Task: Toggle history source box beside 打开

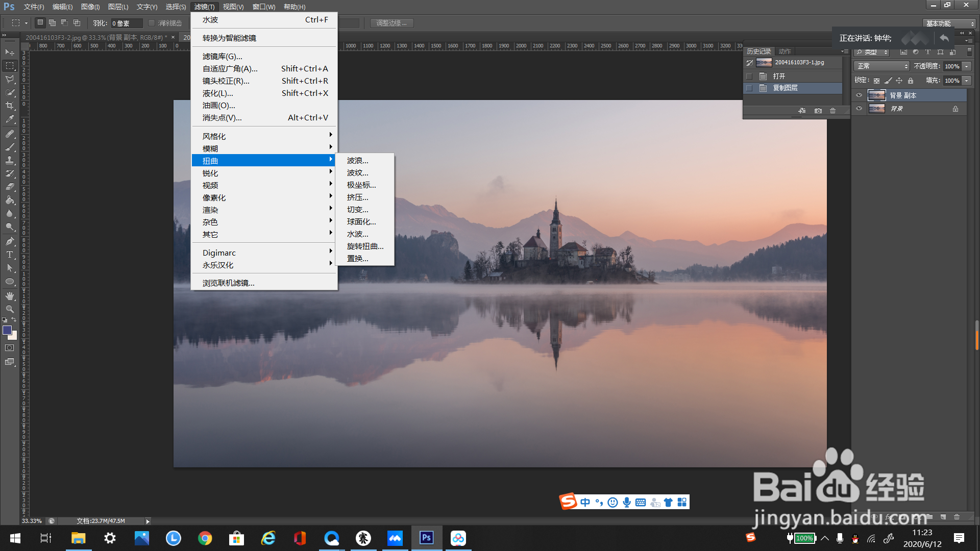Action: pos(749,76)
